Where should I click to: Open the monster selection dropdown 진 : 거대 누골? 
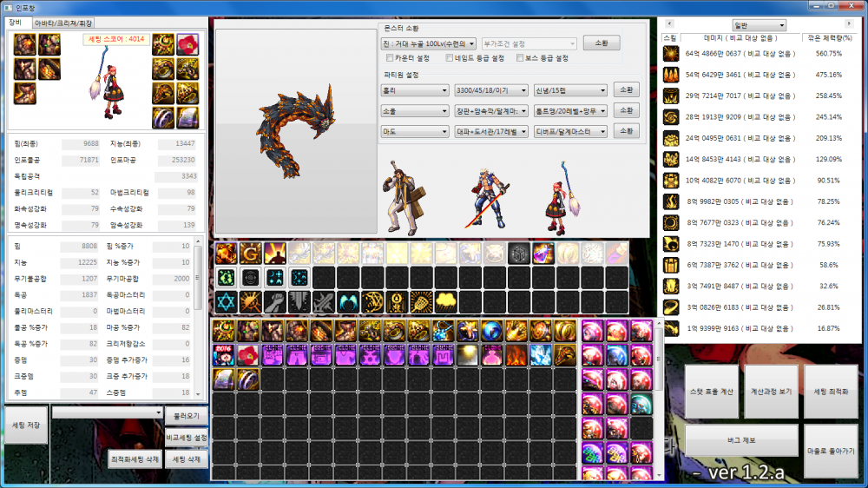tap(429, 43)
